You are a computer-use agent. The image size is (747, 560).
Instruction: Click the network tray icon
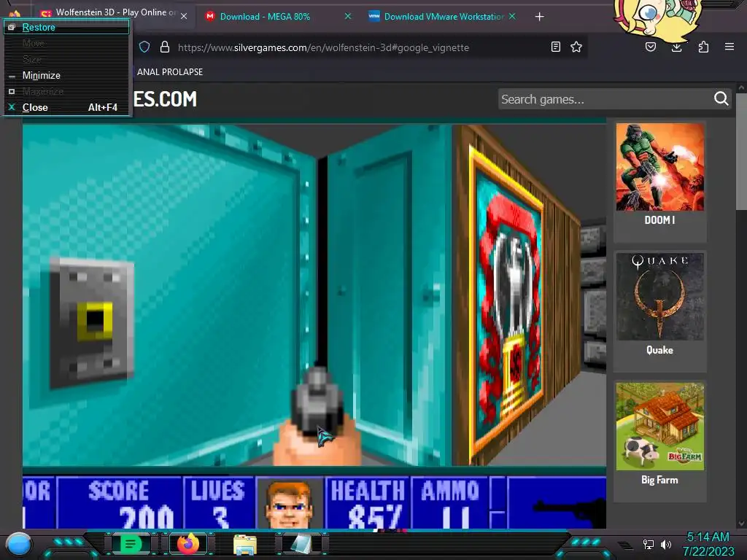click(649, 544)
